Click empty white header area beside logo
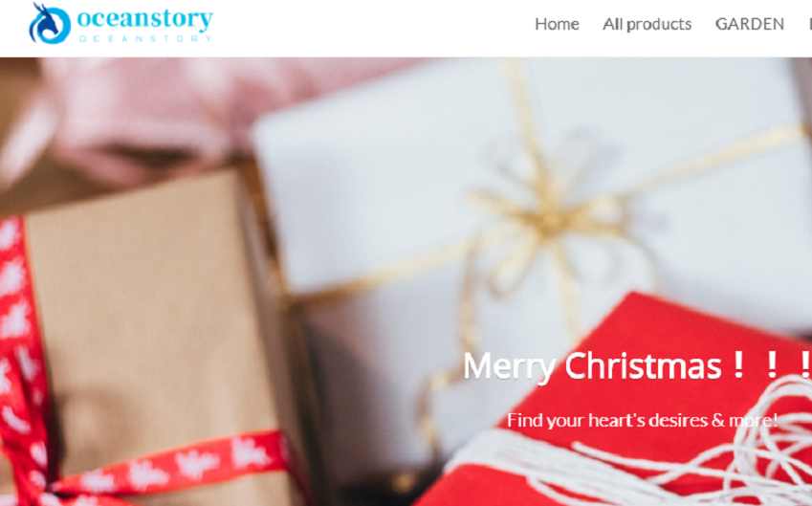 click(x=373, y=26)
